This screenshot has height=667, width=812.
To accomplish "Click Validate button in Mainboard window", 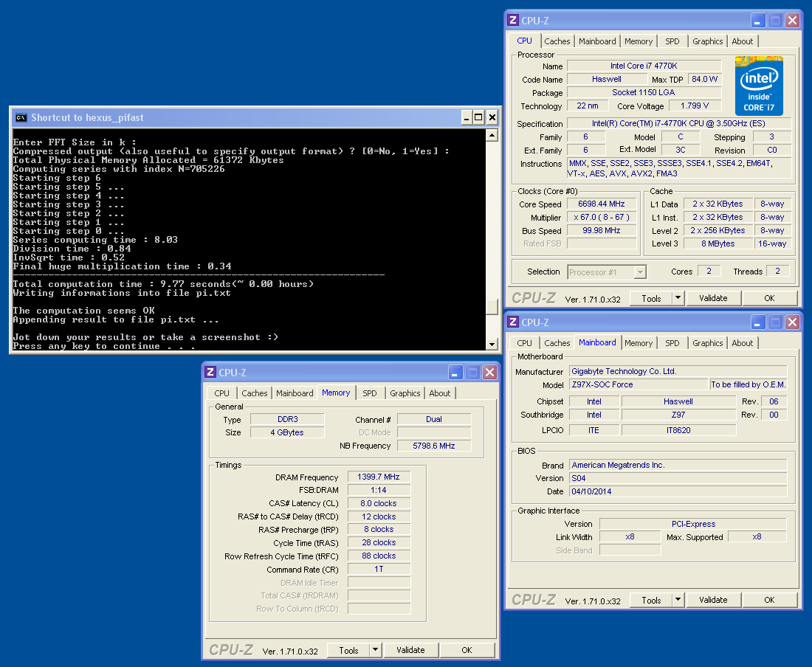I will tap(713, 600).
